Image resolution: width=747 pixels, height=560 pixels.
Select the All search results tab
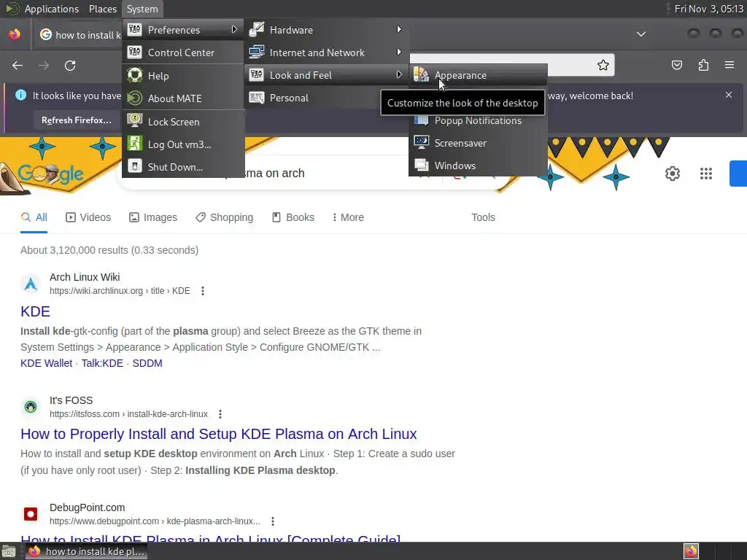click(x=34, y=217)
